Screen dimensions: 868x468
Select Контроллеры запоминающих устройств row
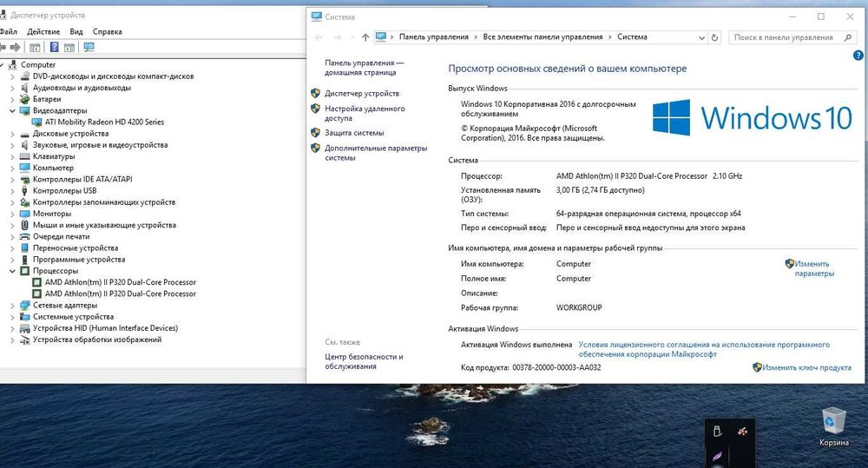coord(104,202)
